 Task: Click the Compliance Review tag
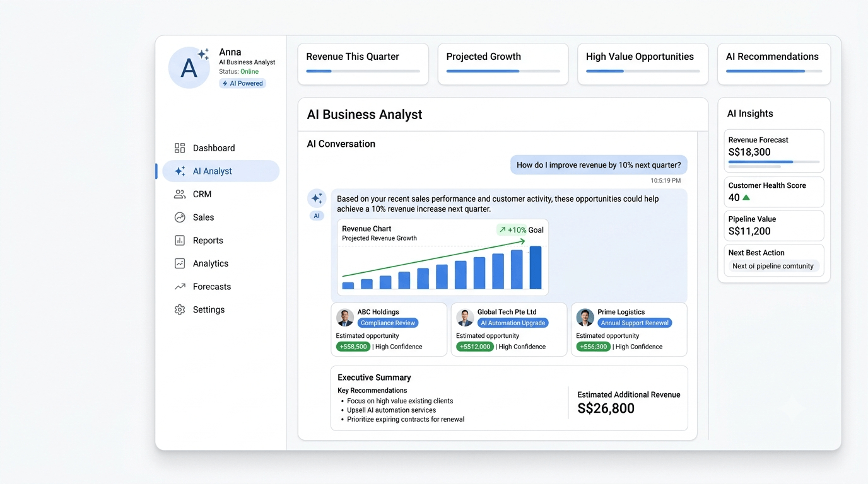point(388,323)
